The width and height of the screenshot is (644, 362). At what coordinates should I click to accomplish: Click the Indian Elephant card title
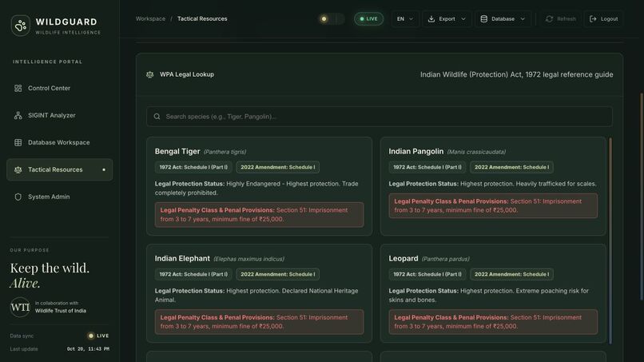182,258
